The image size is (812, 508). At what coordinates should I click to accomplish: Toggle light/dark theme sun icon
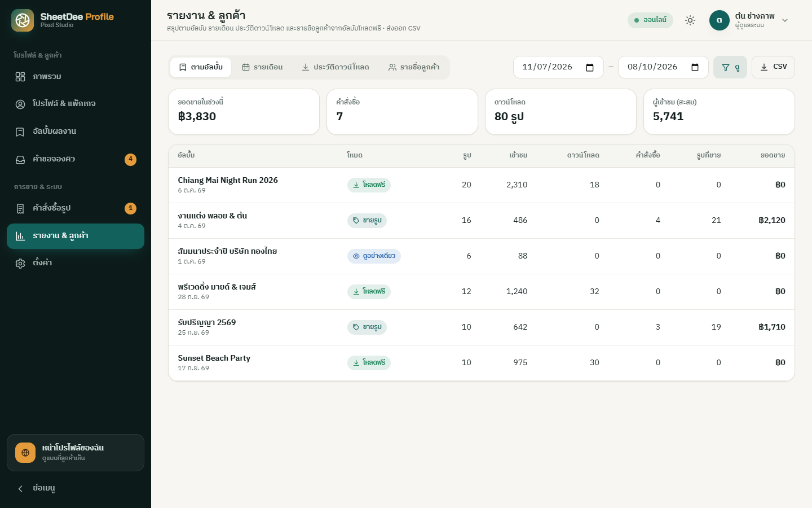(x=690, y=20)
